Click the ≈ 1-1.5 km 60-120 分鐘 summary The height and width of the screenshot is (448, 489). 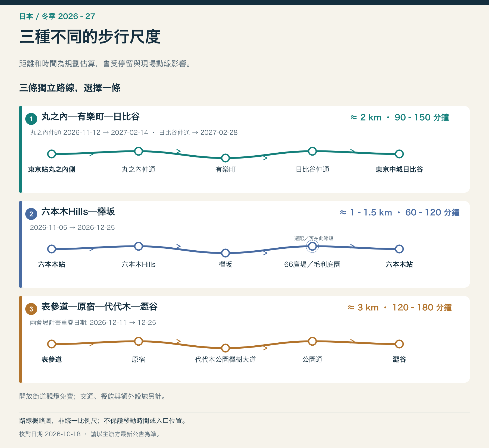tap(400, 212)
